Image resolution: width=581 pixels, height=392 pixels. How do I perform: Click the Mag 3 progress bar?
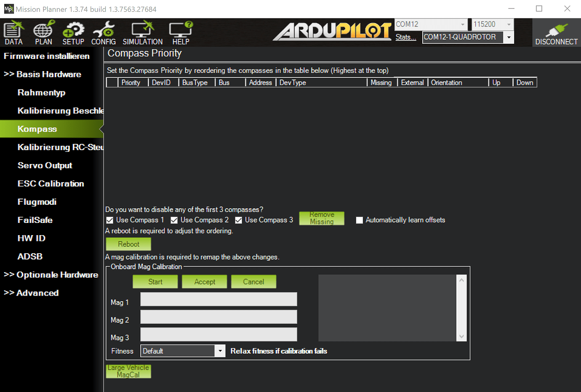click(219, 335)
